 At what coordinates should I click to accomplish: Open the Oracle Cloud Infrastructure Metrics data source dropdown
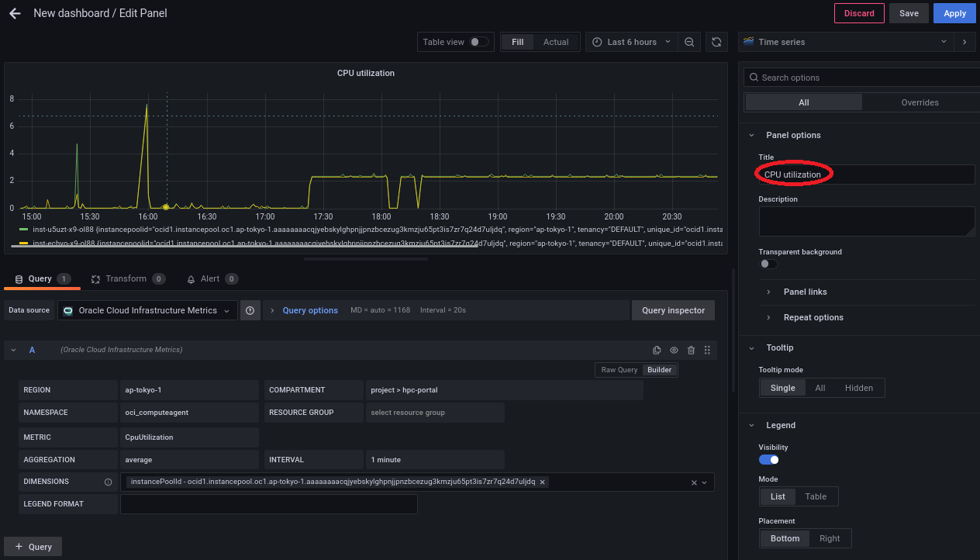[147, 310]
